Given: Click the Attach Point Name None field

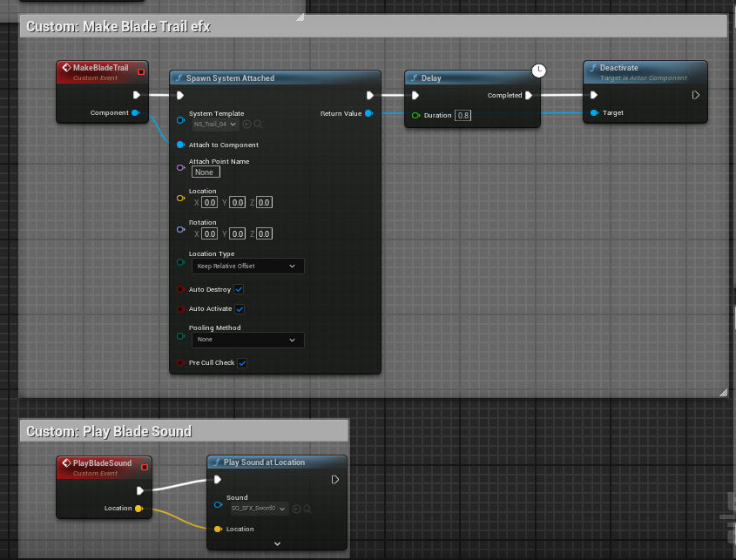Looking at the screenshot, I should [x=206, y=172].
